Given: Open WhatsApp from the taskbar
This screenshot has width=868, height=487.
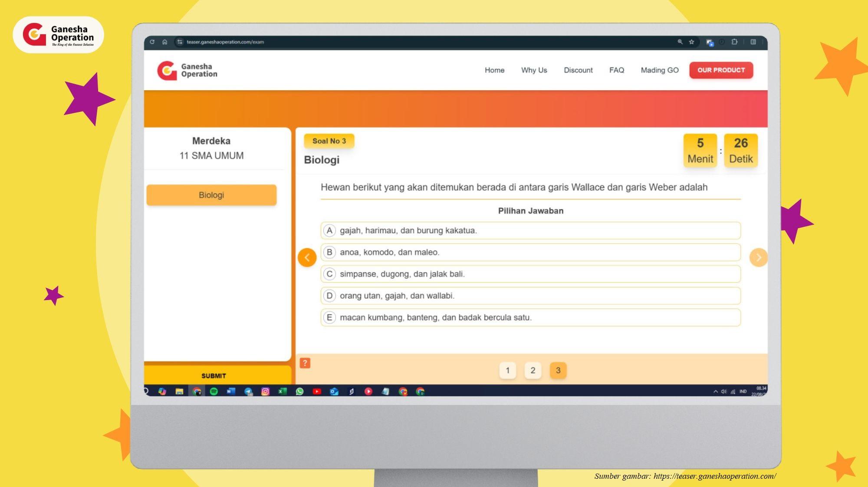Looking at the screenshot, I should 299,392.
